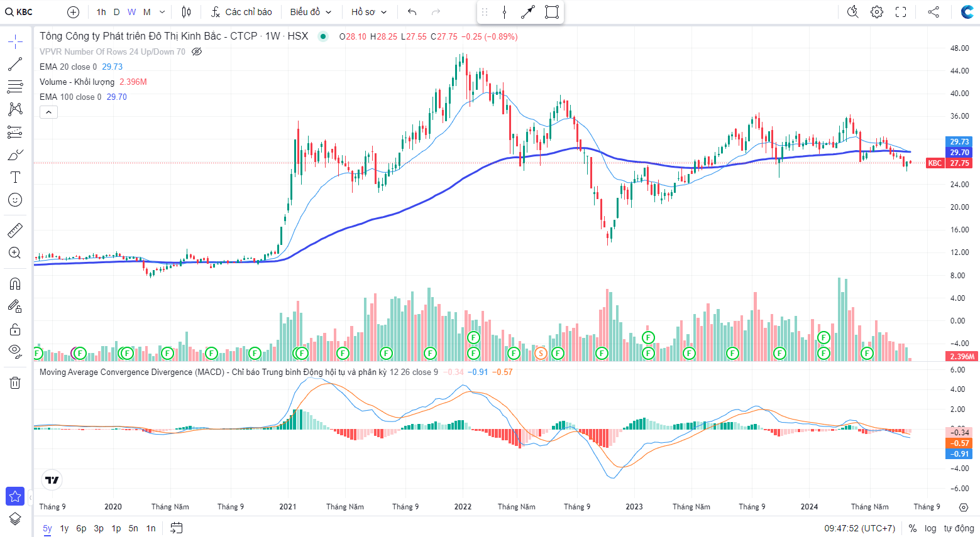This screenshot has height=537, width=980.
Task: Open the pattern drawing tools
Action: (x=15, y=109)
